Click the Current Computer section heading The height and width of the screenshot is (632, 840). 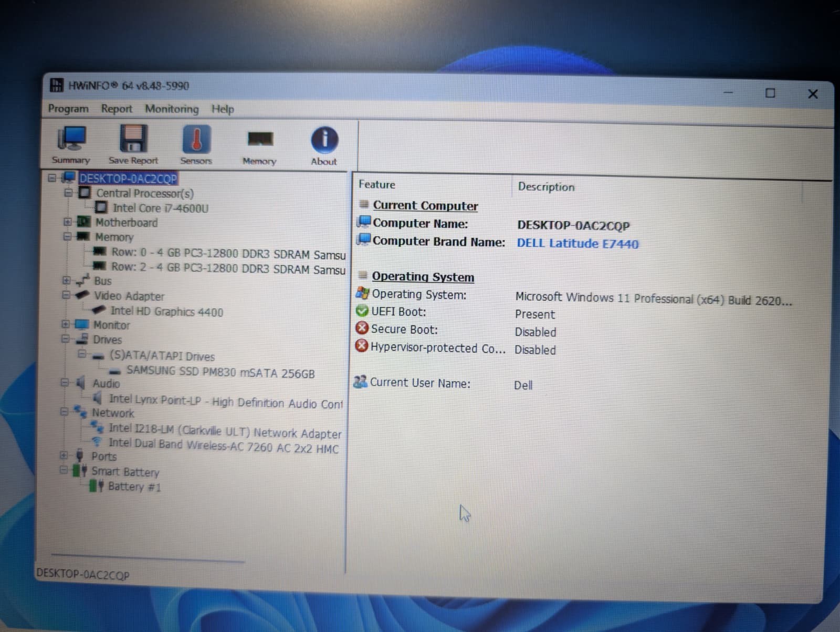point(425,206)
